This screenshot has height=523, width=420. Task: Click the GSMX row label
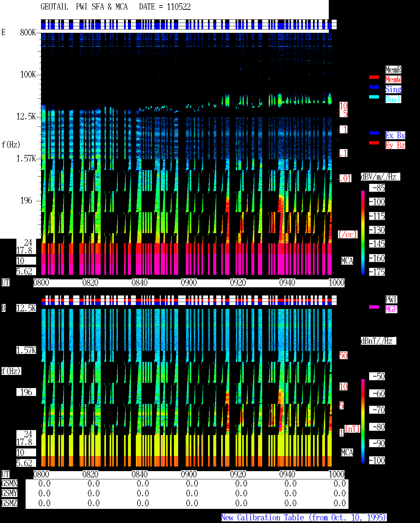10,483
